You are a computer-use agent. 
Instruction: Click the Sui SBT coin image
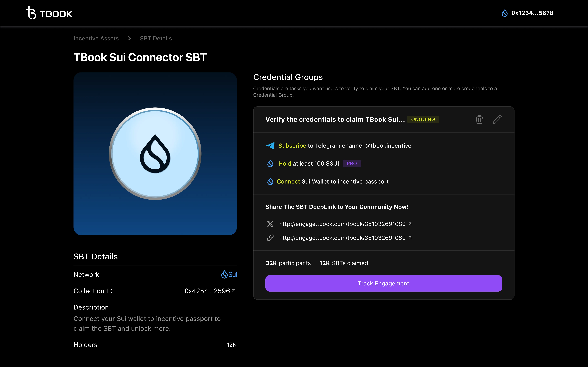pyautogui.click(x=155, y=154)
